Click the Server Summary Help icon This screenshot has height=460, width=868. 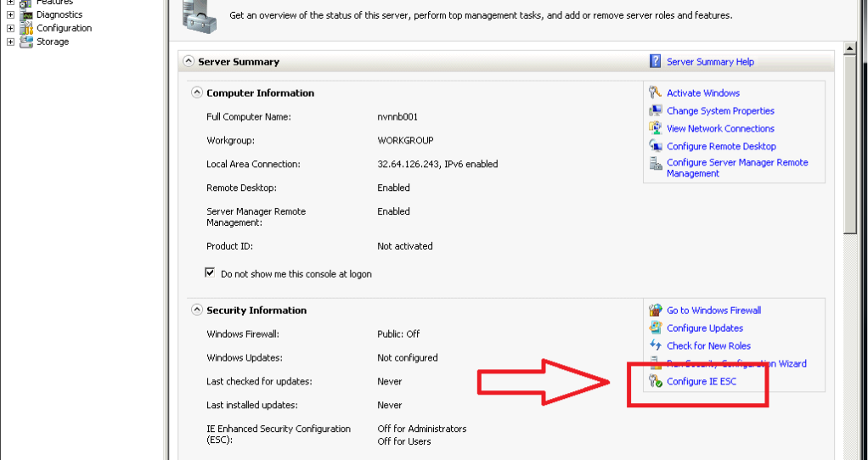coord(655,61)
